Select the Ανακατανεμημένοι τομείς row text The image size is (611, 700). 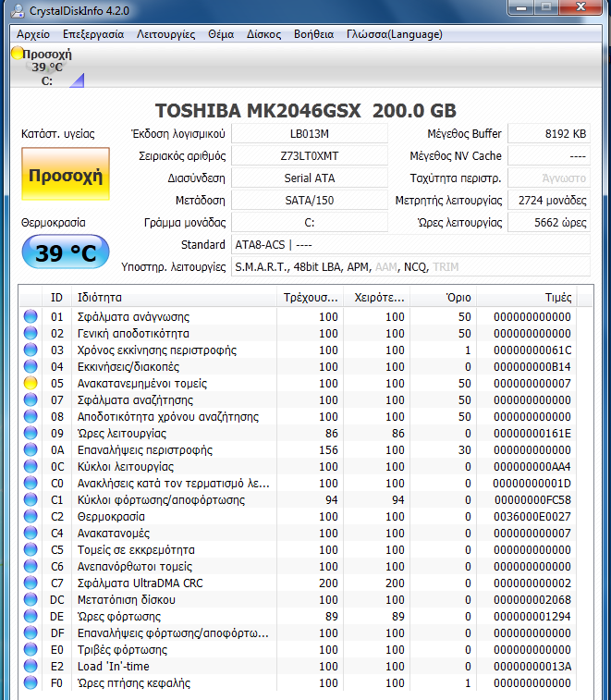(x=142, y=384)
